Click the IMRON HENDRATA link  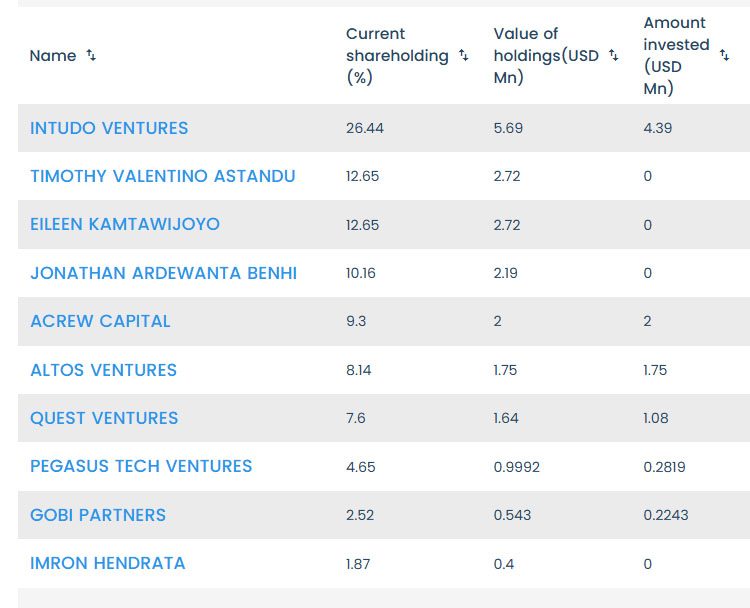coord(108,563)
